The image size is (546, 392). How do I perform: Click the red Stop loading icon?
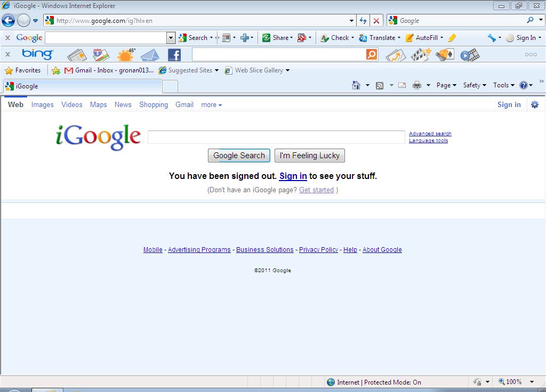point(376,21)
